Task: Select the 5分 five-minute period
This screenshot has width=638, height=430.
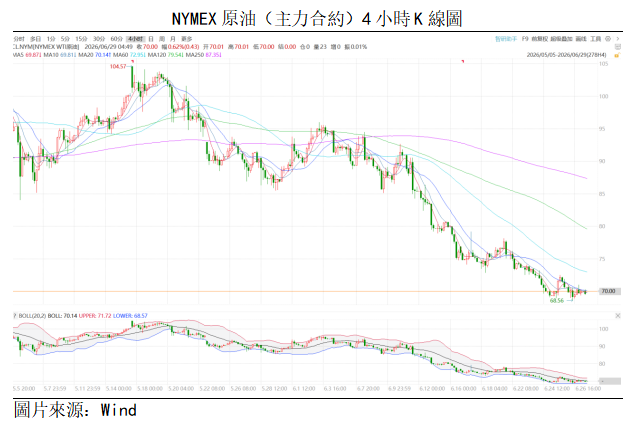Action: click(66, 39)
